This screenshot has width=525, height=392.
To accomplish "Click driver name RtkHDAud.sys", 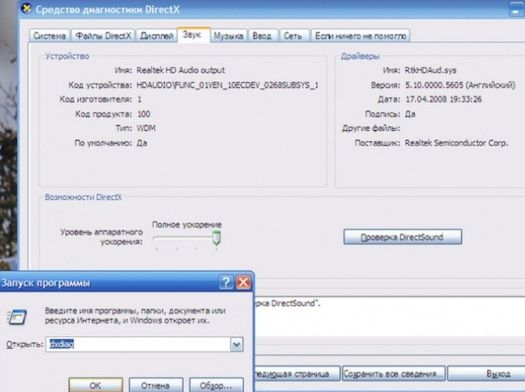I will 431,70.
